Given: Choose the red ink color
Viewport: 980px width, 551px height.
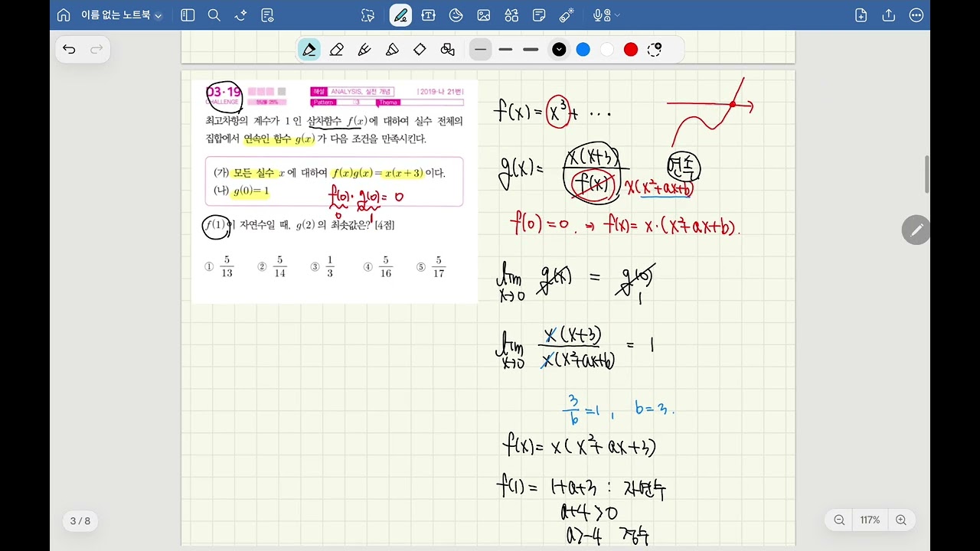Looking at the screenshot, I should [x=631, y=50].
